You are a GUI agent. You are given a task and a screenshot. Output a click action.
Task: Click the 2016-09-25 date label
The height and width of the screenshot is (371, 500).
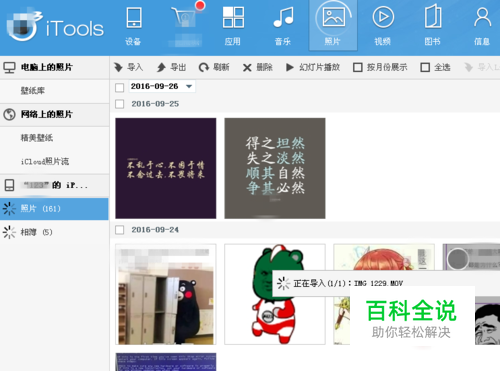(x=155, y=104)
